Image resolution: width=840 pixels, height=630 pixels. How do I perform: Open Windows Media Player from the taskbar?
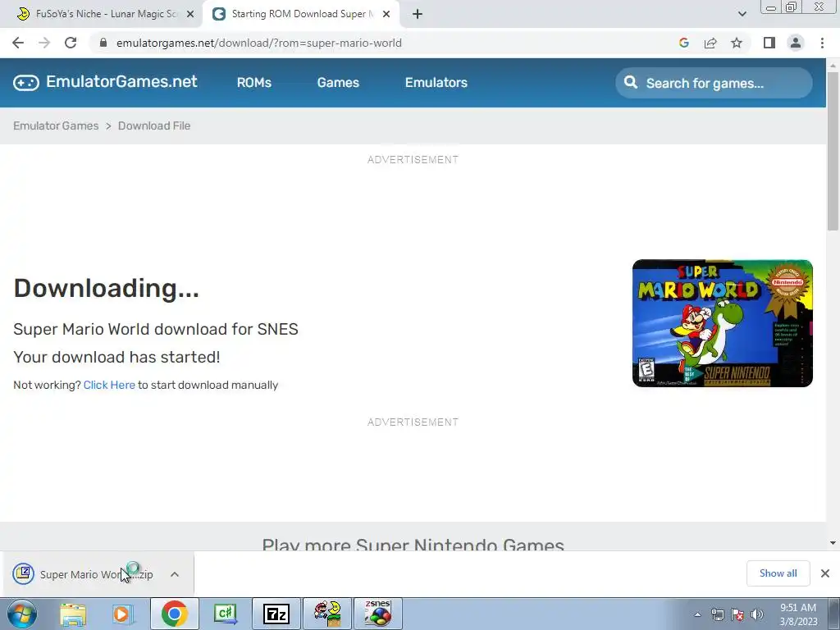[122, 614]
